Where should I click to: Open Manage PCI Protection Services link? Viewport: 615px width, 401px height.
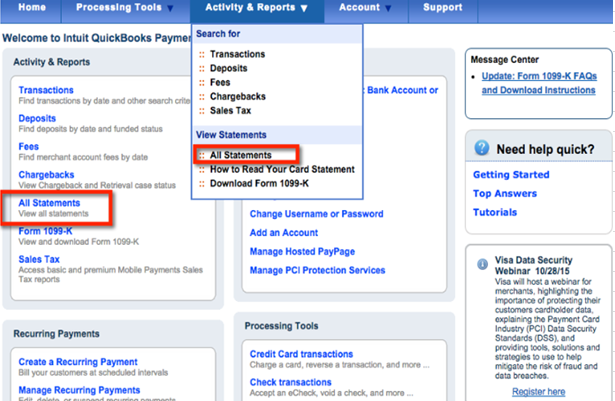click(x=317, y=271)
